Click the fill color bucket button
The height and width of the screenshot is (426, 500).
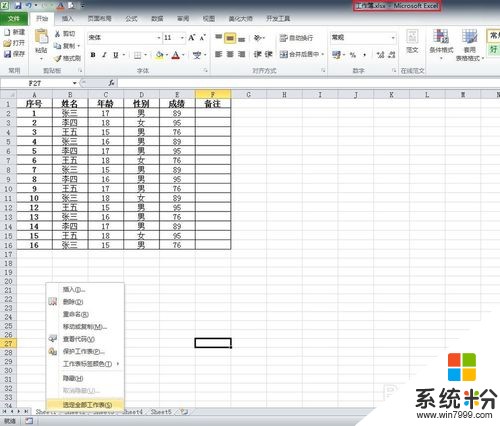(159, 55)
